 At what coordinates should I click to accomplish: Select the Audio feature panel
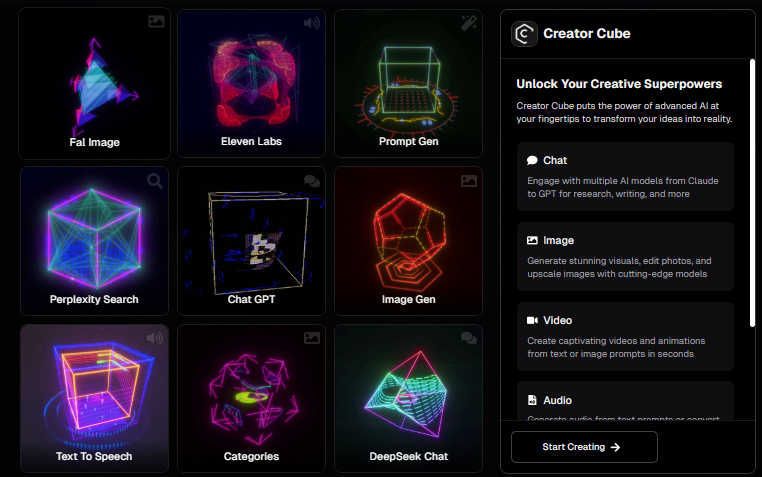click(625, 401)
